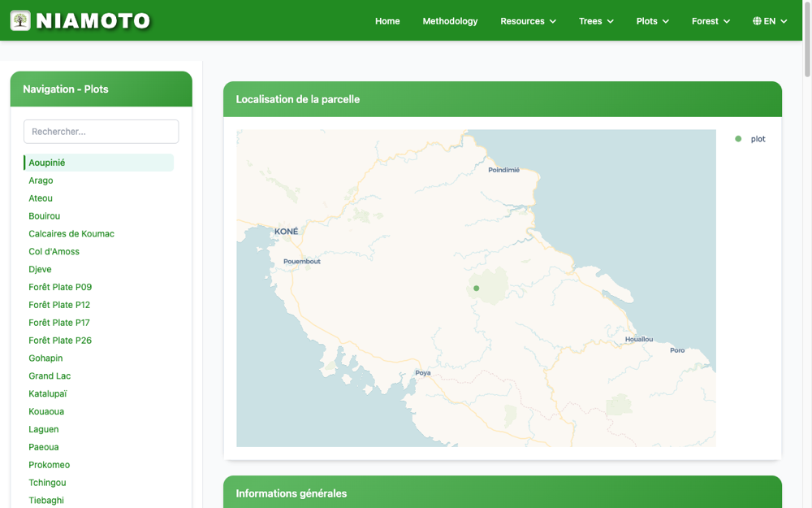Select the Forêt Plate P12 plot
Image resolution: width=812 pixels, height=508 pixels.
[x=59, y=305]
